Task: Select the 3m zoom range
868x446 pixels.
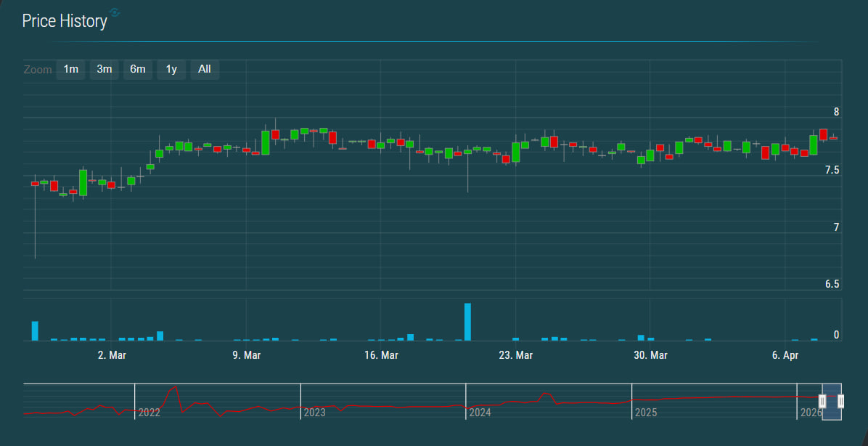Action: tap(105, 69)
